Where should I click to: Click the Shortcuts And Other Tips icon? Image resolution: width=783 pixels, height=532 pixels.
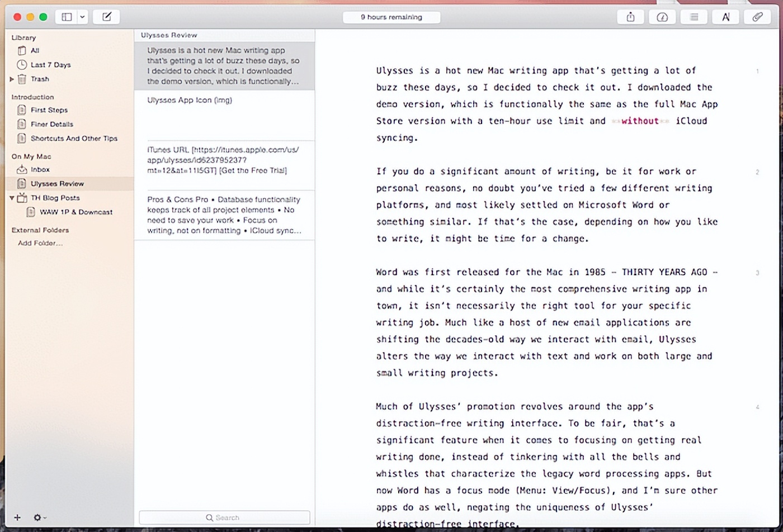(22, 139)
